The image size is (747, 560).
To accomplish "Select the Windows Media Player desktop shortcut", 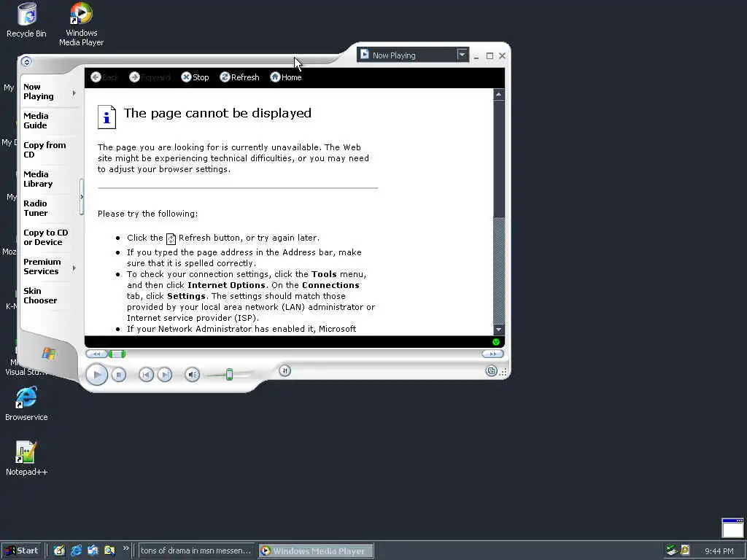I will 81,24.
